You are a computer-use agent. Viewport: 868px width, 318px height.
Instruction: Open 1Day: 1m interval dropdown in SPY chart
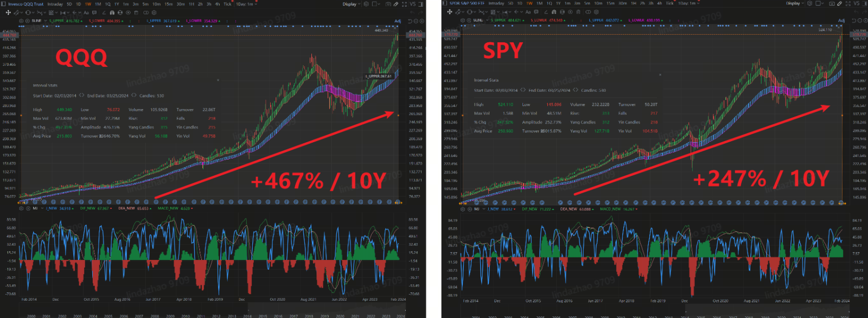[x=688, y=3]
